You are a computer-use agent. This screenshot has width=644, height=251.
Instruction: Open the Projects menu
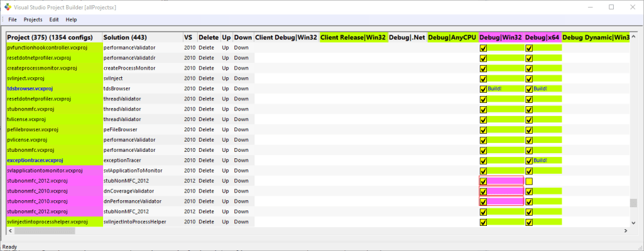[x=33, y=20]
